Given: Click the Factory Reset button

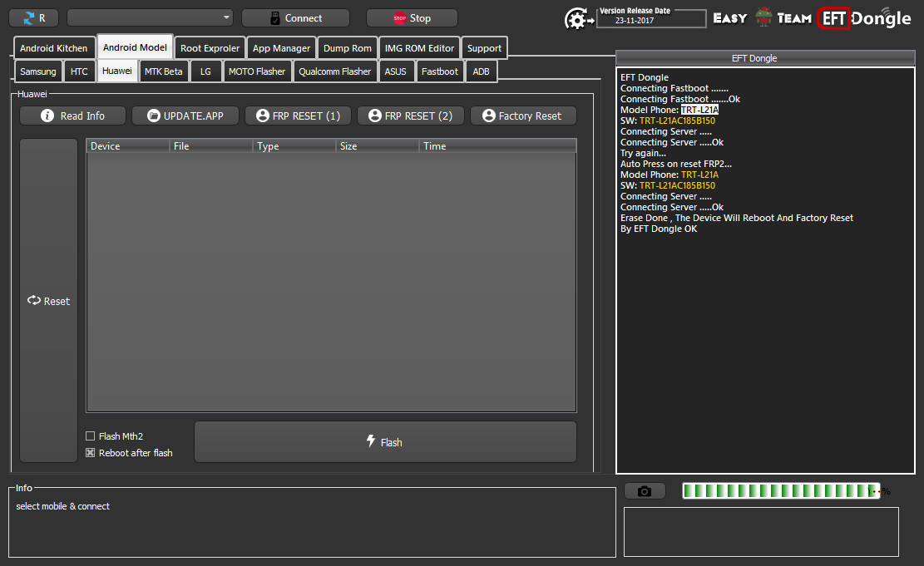Looking at the screenshot, I should pos(523,116).
